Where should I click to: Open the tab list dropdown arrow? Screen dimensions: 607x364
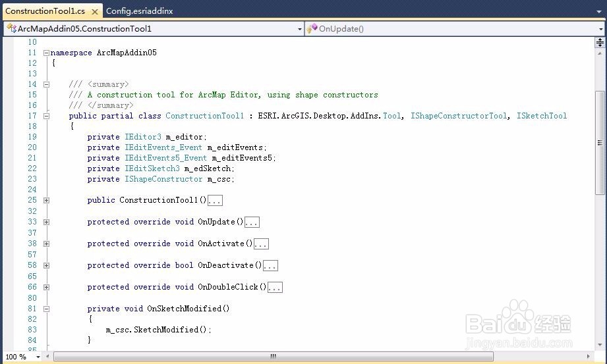point(599,12)
